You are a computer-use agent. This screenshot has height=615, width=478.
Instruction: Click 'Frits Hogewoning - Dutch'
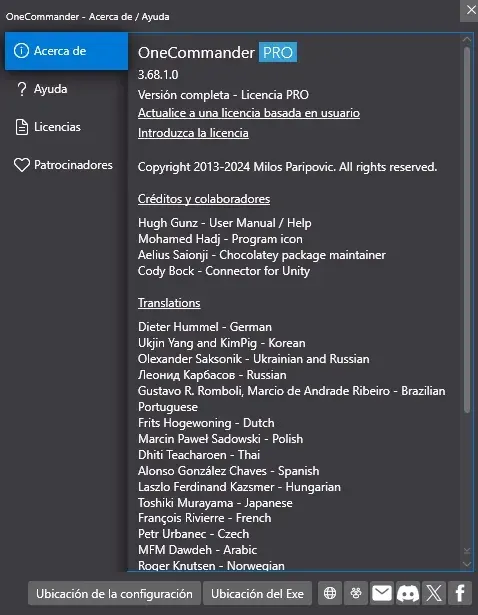(x=206, y=423)
